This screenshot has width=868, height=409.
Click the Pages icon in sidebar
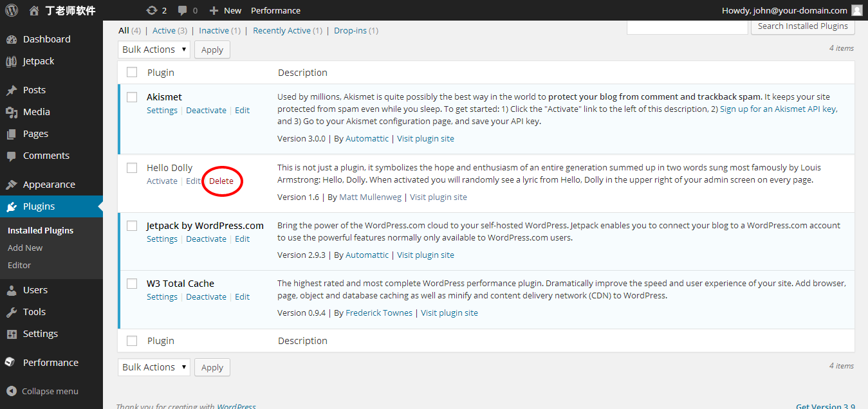11,134
